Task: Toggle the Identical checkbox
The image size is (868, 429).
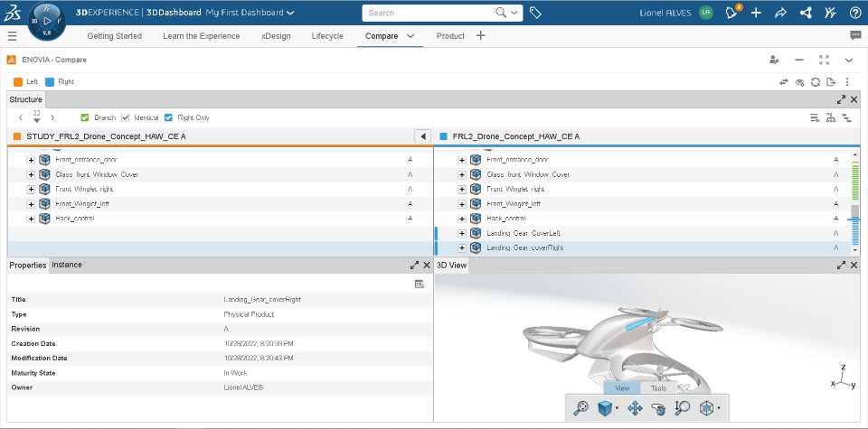Action: click(x=125, y=117)
